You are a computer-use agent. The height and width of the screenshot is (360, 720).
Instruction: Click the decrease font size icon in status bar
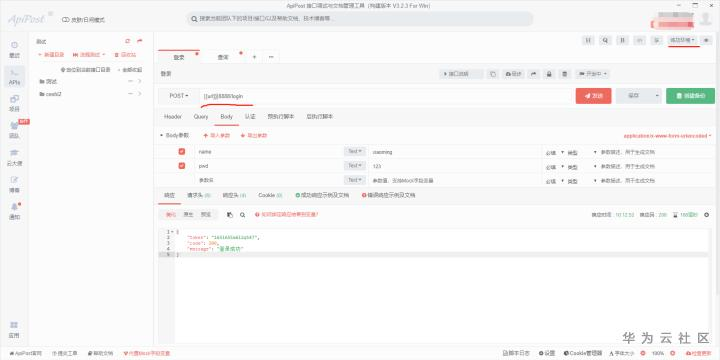pyautogui.click(x=643, y=354)
